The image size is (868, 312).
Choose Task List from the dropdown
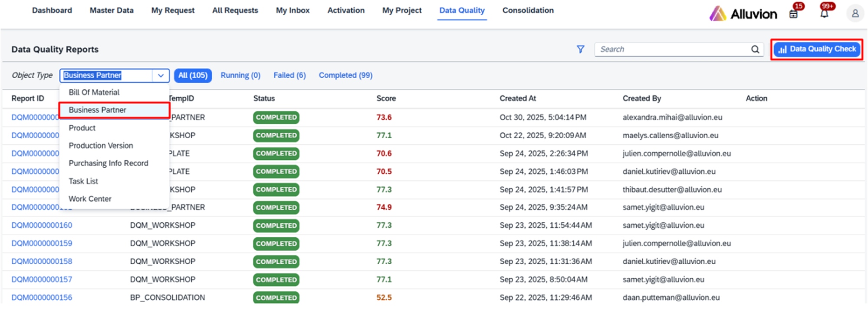pyautogui.click(x=114, y=181)
